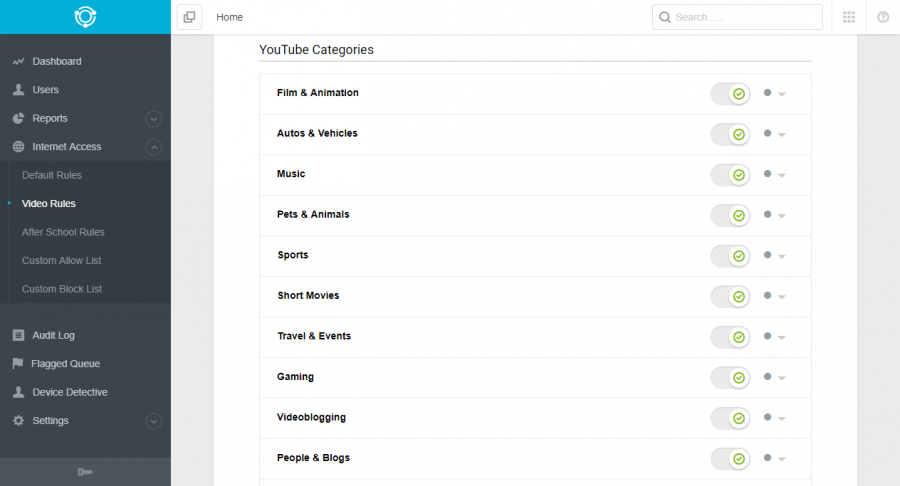This screenshot has width=900, height=486.
Task: Click the Flagged Queue flag icon
Action: click(18, 363)
